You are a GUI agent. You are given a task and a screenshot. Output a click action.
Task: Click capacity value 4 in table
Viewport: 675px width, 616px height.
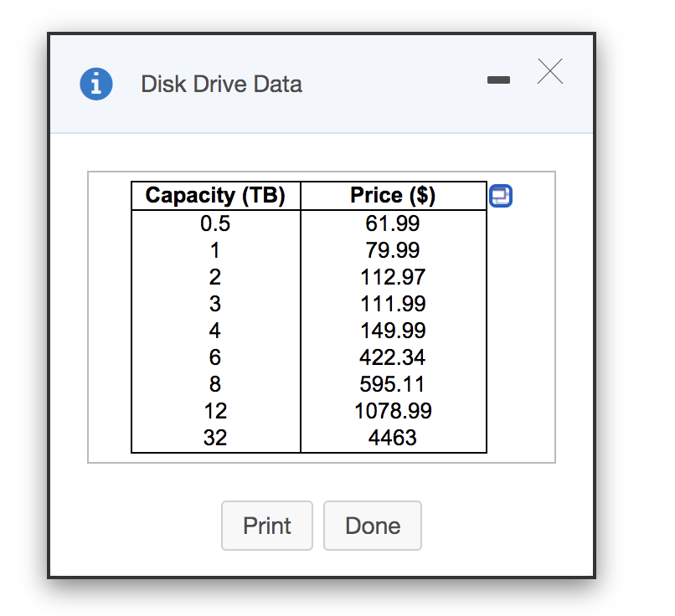(x=215, y=331)
